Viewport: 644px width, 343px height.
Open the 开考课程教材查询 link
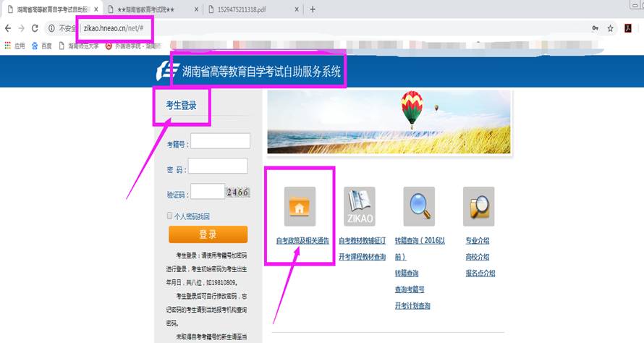(x=362, y=257)
